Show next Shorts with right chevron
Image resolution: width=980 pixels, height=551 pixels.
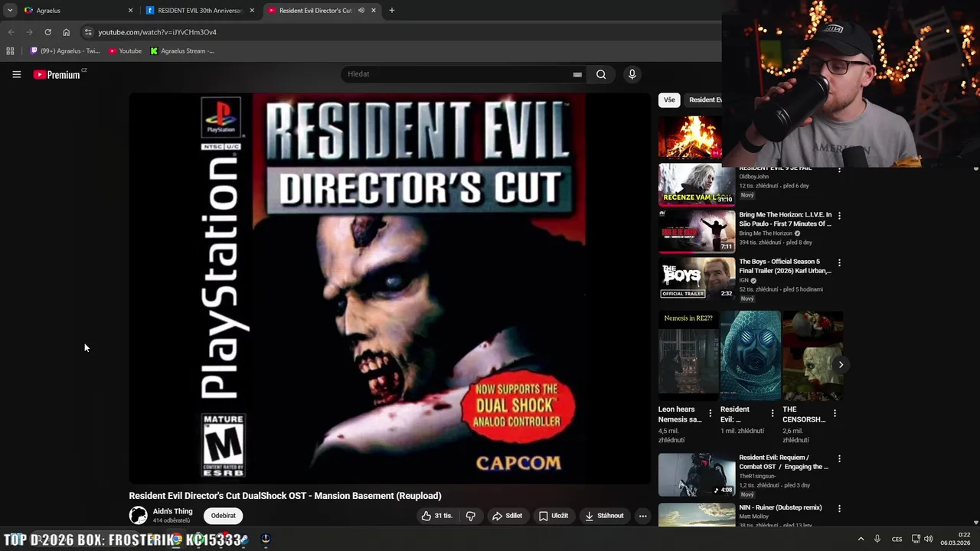[x=841, y=364]
